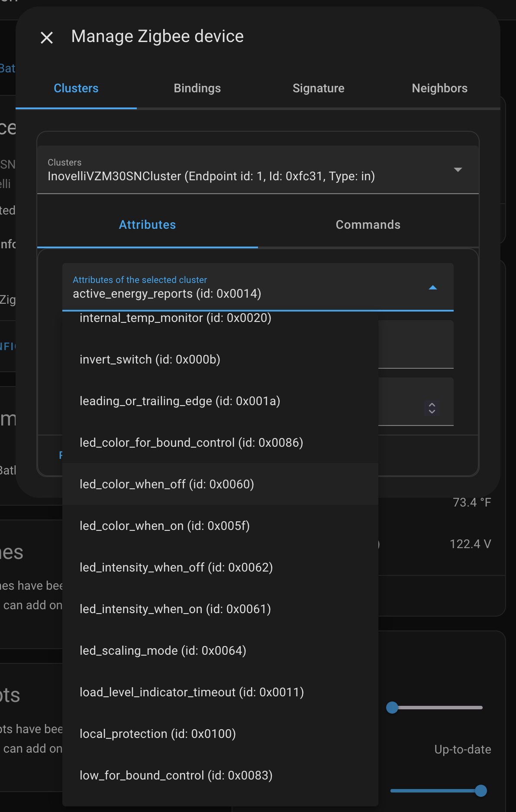Click the upper brightness slider handle
This screenshot has height=812, width=516.
(392, 708)
